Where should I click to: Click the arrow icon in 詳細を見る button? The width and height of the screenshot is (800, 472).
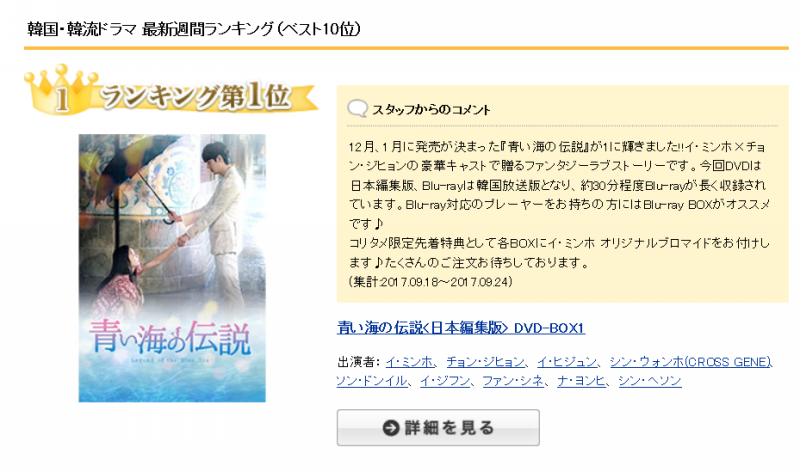pyautogui.click(x=391, y=428)
